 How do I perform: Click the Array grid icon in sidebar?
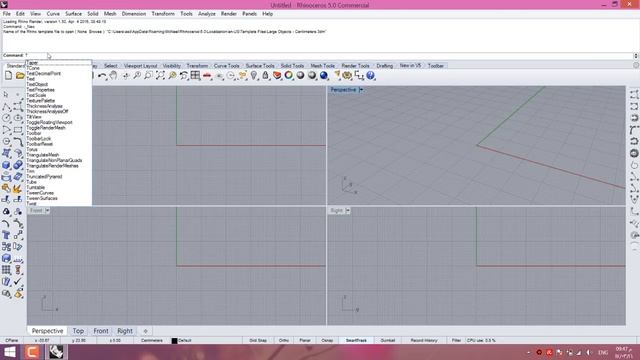[x=6, y=270]
